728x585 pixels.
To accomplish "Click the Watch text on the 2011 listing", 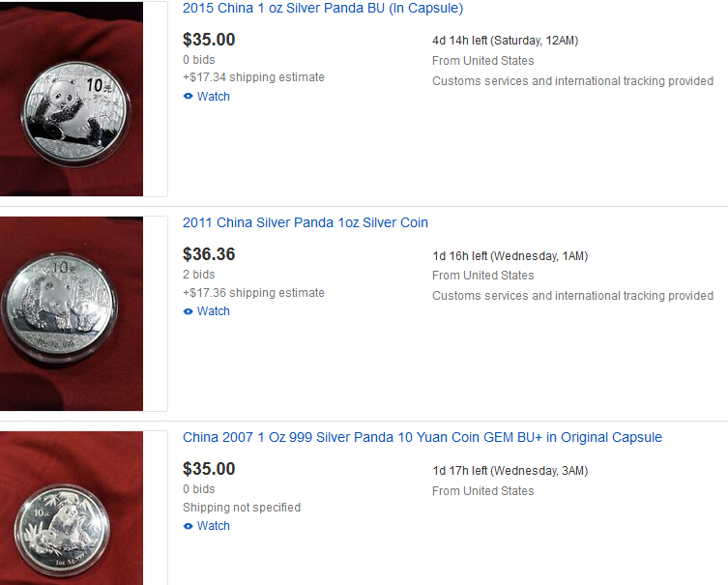I will pos(214,311).
